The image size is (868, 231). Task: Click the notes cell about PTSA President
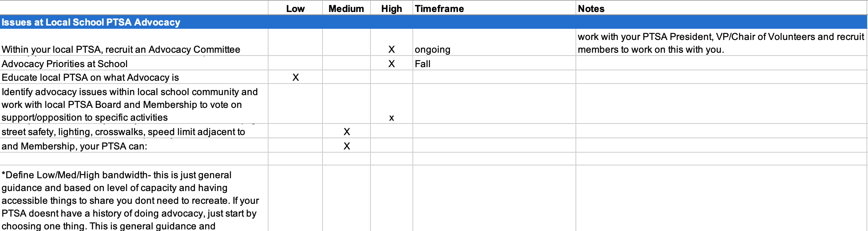pos(722,42)
